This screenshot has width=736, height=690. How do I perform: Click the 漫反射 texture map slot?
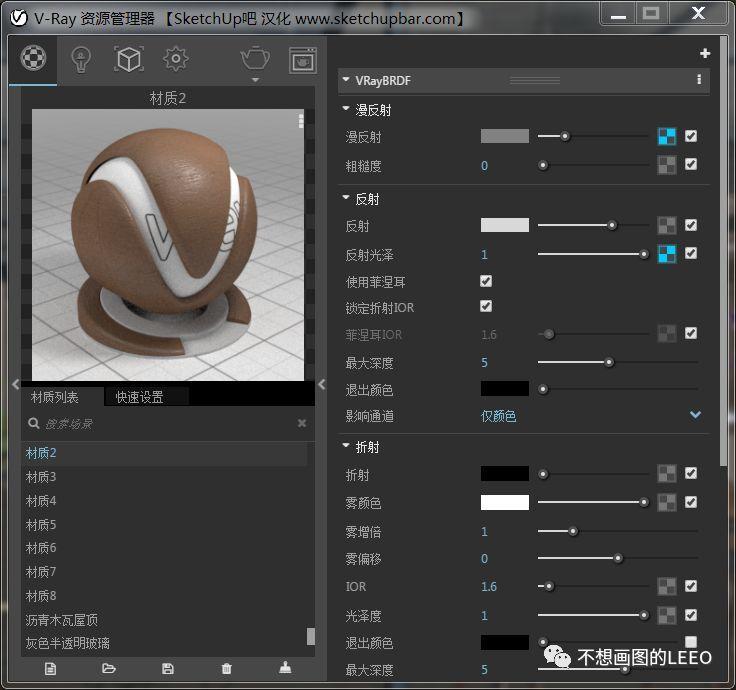667,137
